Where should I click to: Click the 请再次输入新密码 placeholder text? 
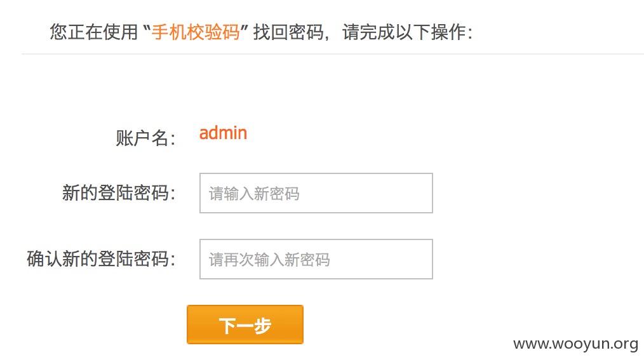269,260
